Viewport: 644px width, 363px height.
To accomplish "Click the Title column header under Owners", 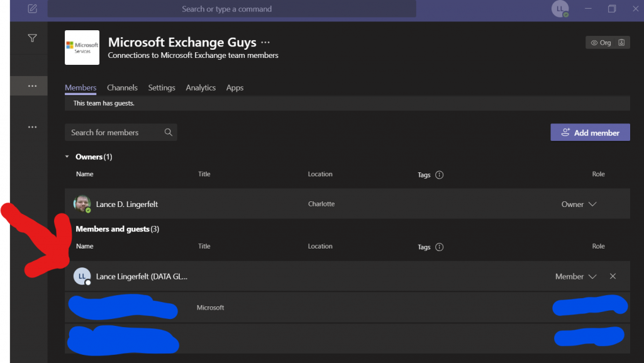I will pos(204,174).
